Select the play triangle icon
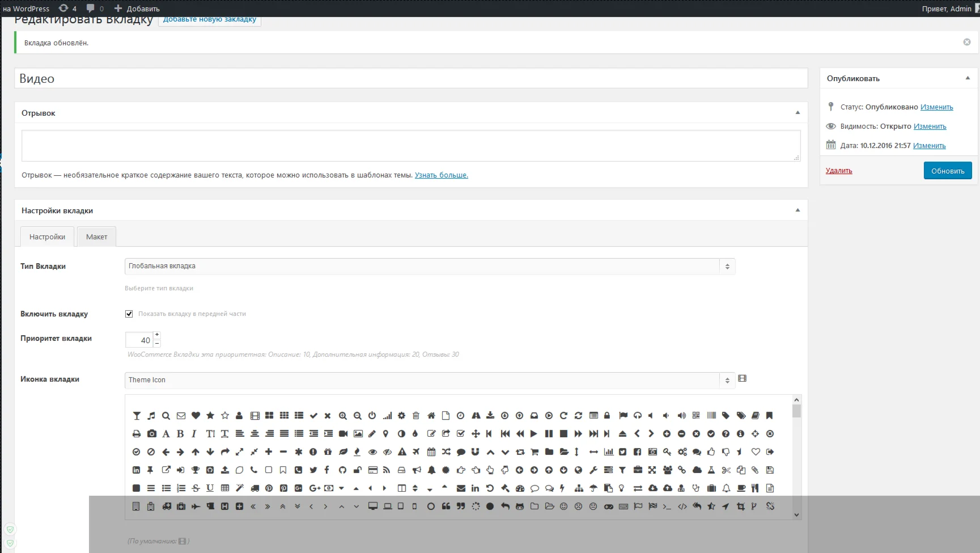 click(533, 434)
